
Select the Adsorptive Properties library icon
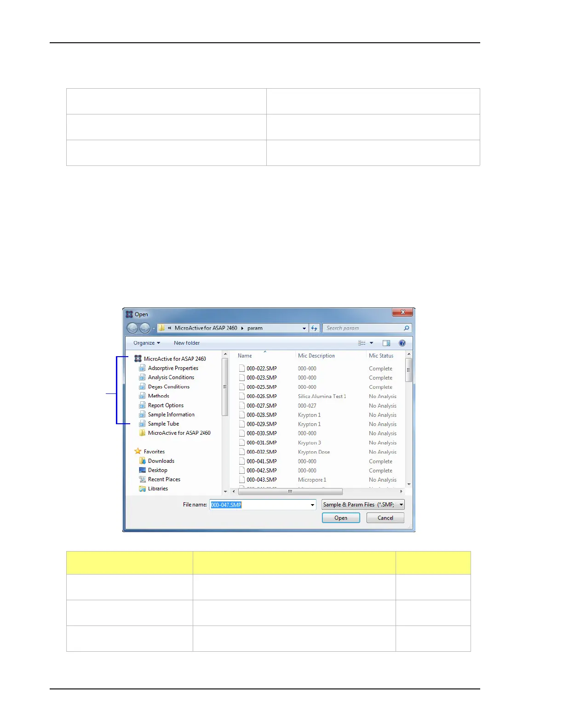[x=143, y=368]
